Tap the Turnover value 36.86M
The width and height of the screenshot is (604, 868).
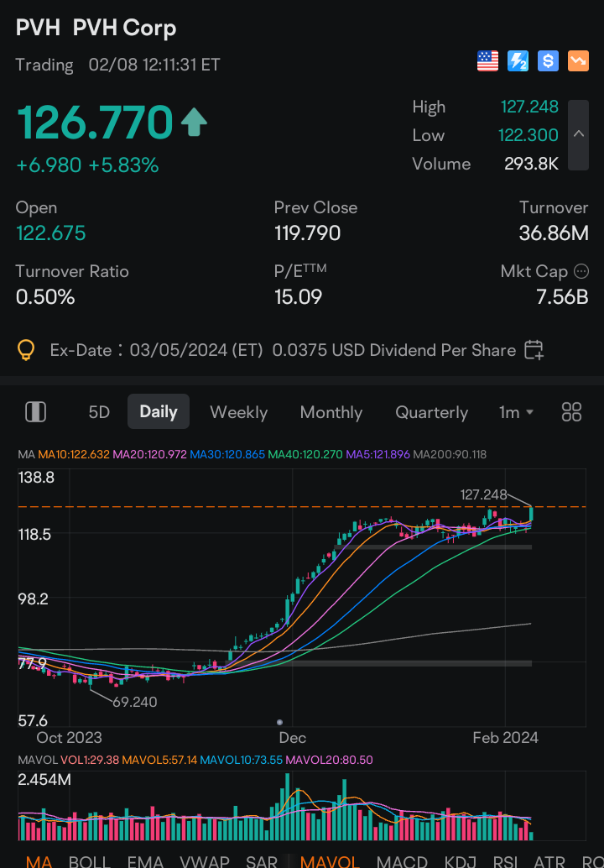[x=554, y=233]
